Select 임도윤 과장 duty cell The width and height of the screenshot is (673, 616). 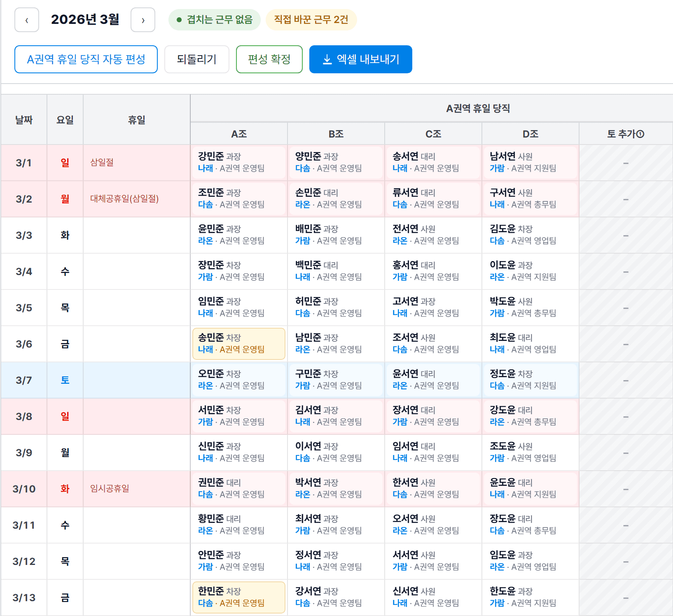coord(530,561)
